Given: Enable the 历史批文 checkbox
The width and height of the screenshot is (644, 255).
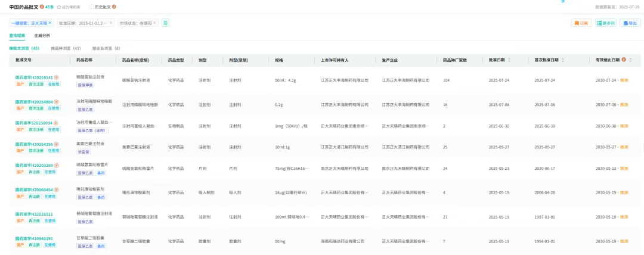Looking at the screenshot, I should 91,7.
